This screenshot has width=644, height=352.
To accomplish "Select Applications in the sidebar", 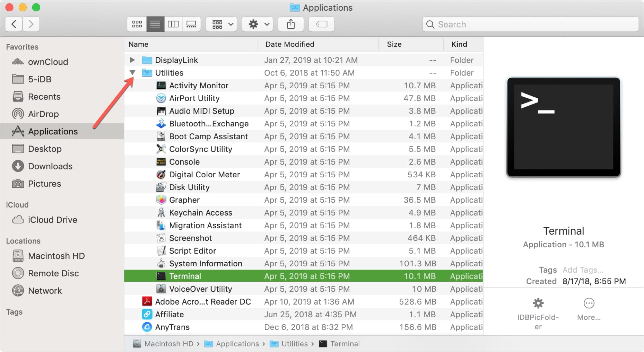I will [x=53, y=131].
